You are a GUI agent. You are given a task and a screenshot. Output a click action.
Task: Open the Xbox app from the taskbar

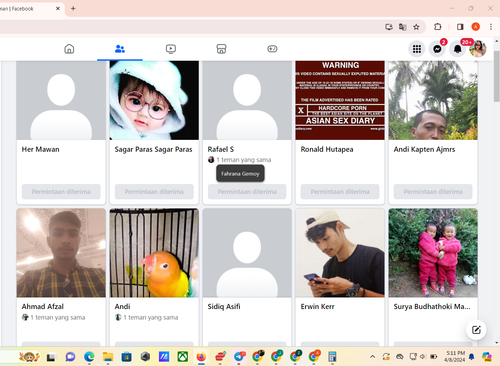[182, 357]
